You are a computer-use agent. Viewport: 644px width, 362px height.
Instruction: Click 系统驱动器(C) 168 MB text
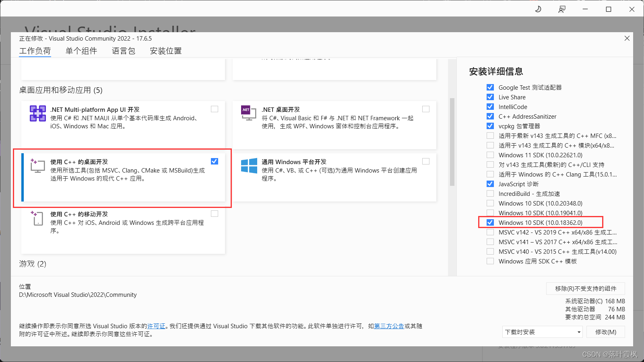(x=595, y=301)
